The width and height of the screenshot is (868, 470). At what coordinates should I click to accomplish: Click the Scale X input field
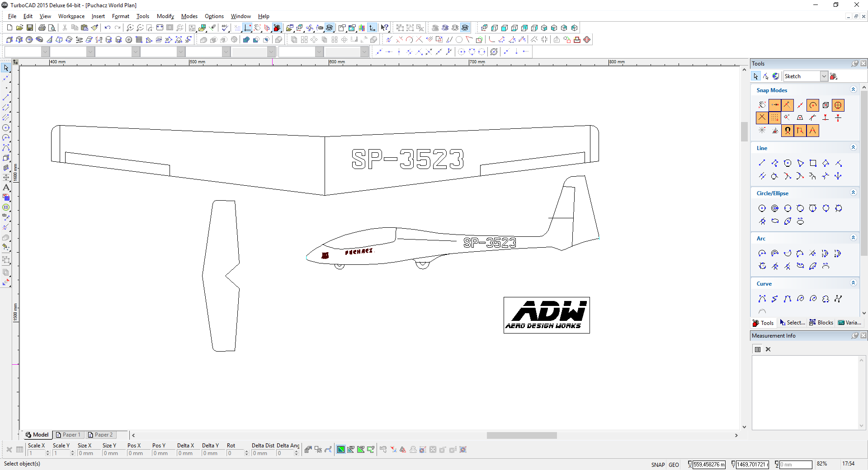(37, 453)
